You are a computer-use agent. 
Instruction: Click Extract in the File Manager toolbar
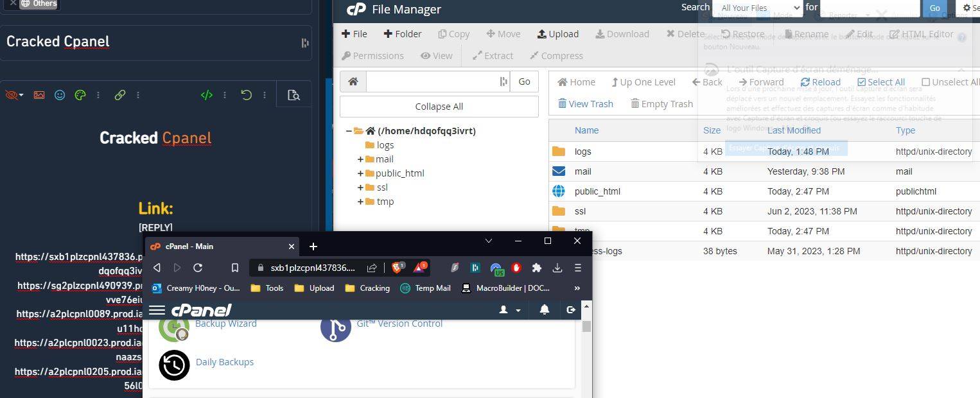tap(493, 56)
